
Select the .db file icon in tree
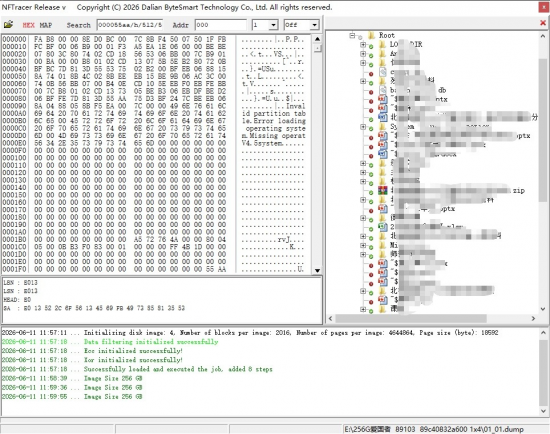click(x=383, y=90)
